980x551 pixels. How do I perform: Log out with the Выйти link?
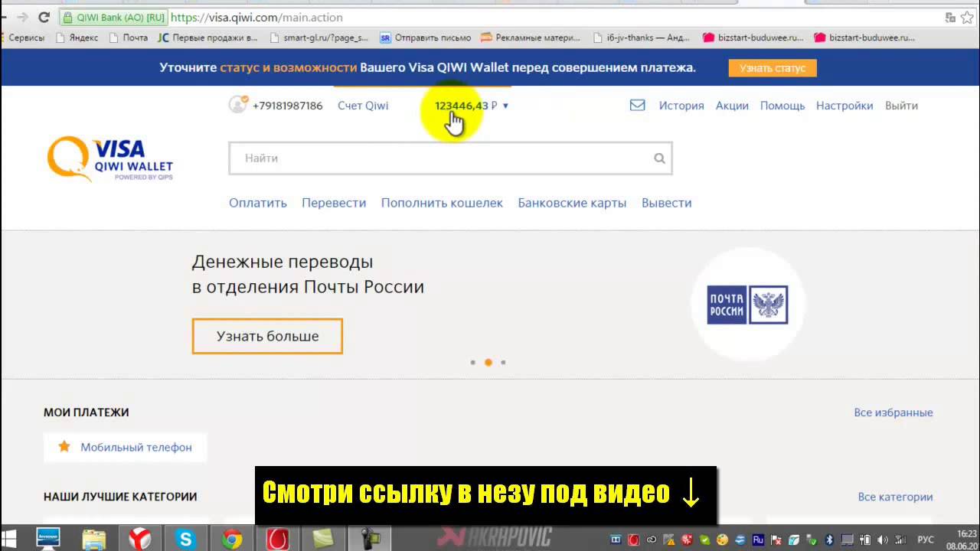[x=901, y=106]
